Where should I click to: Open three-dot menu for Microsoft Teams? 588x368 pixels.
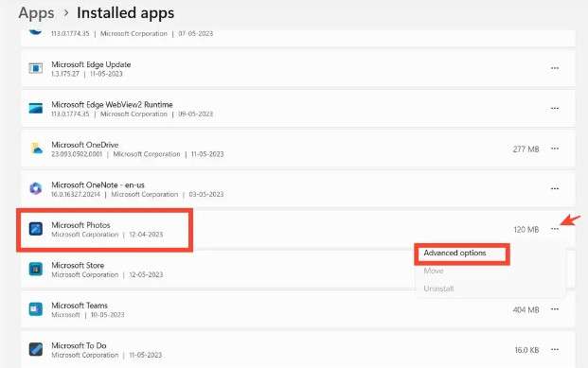(x=555, y=309)
